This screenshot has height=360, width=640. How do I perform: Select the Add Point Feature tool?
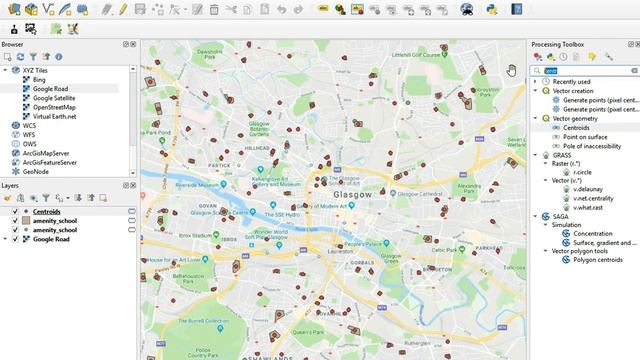[158, 9]
